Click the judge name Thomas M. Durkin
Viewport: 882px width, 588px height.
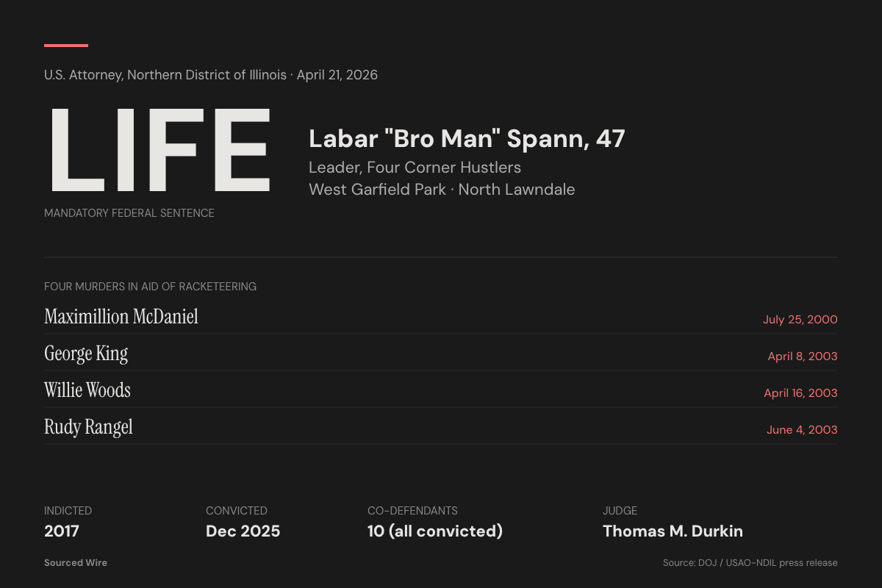click(673, 531)
